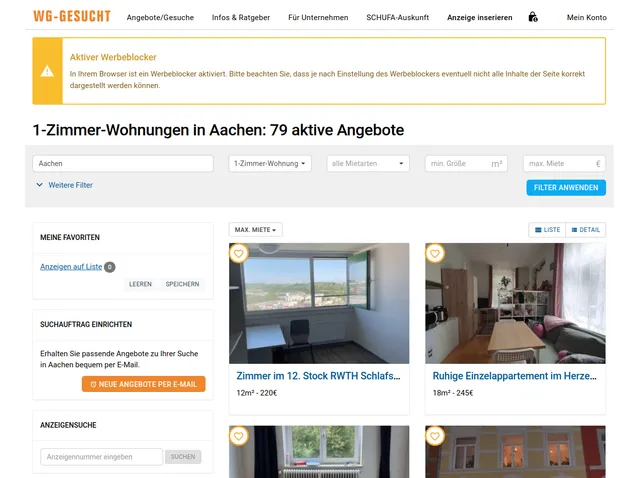Screen dimensions: 640x478
Task: Apply filters with FILTER ANWENDEN button
Action: click(566, 188)
